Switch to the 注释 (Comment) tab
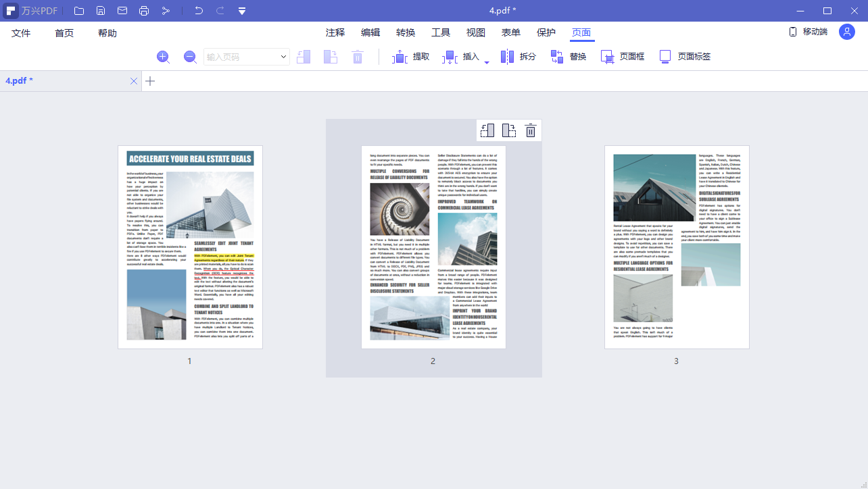The image size is (868, 489). [335, 32]
